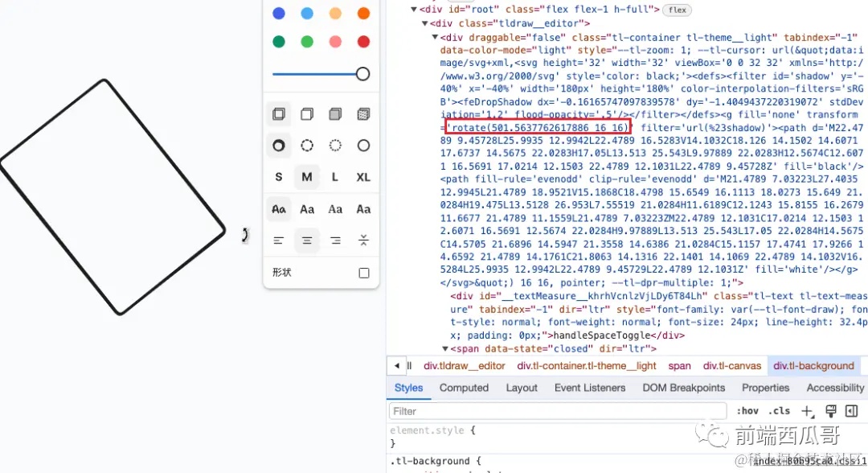Open the DOM Breakpoints tab
The width and height of the screenshot is (868, 473).
point(684,388)
